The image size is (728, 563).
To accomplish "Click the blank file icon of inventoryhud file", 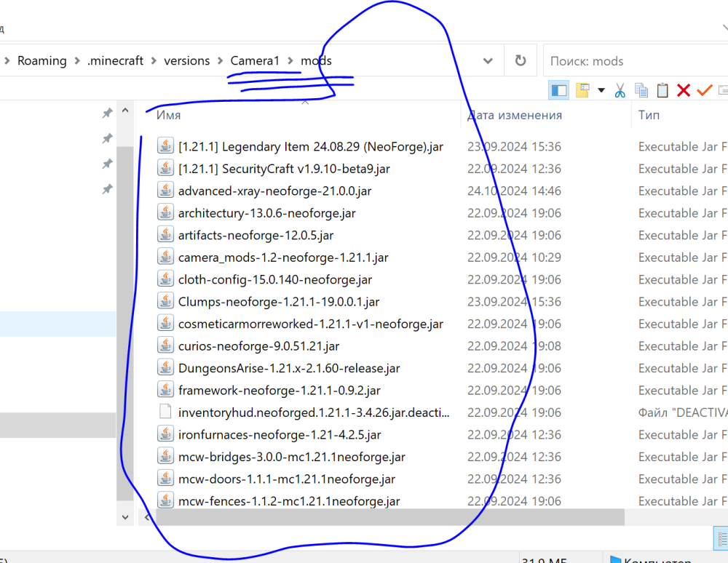I will point(165,412).
